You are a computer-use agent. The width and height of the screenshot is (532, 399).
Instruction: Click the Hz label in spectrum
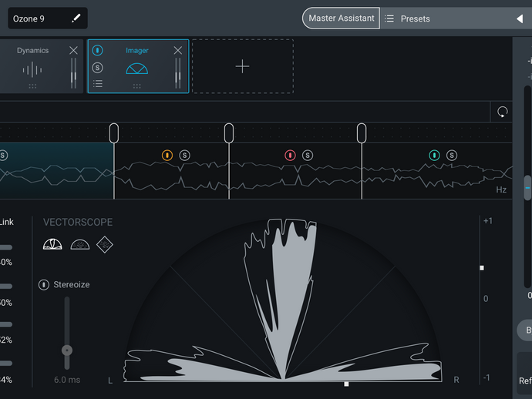[x=501, y=189]
